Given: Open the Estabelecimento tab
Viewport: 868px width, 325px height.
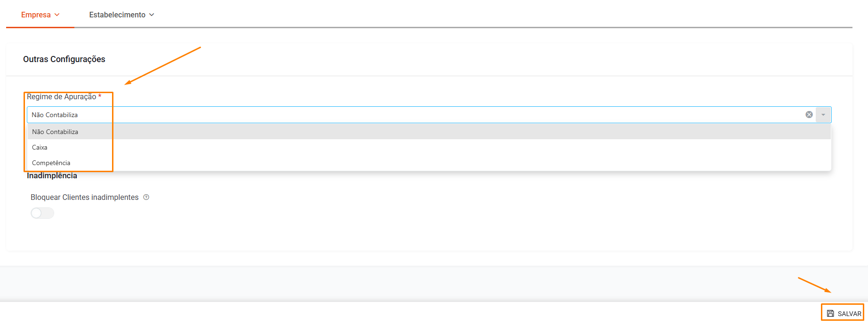Looking at the screenshot, I should [x=117, y=15].
